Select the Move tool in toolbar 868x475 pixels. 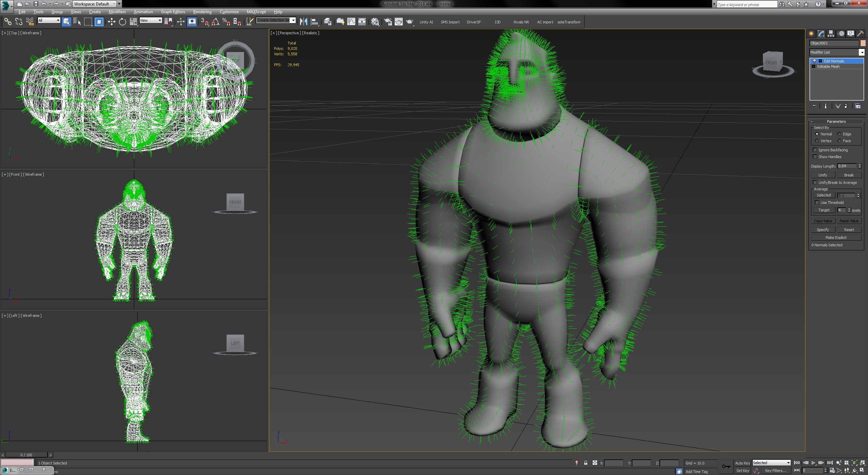tap(112, 22)
